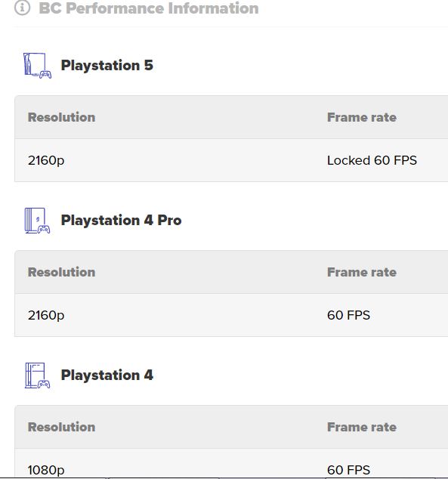Click the Frame rate header in Playstation 5 table

pyautogui.click(x=362, y=117)
